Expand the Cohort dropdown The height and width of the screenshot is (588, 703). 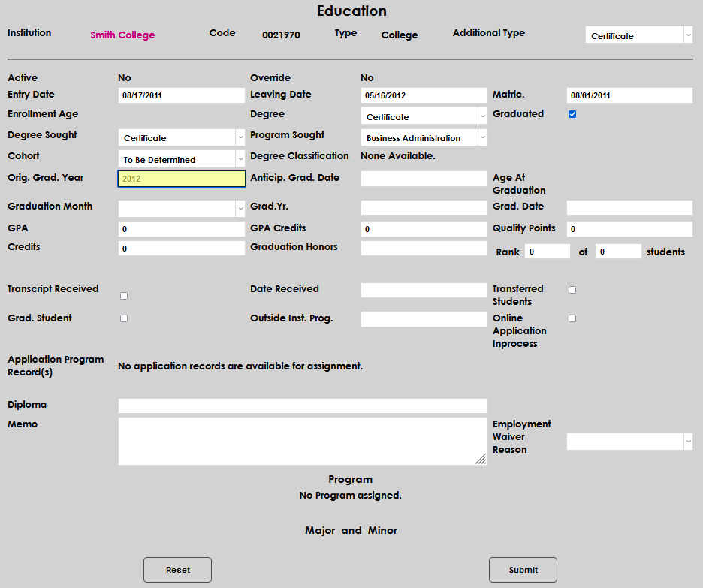182,158
